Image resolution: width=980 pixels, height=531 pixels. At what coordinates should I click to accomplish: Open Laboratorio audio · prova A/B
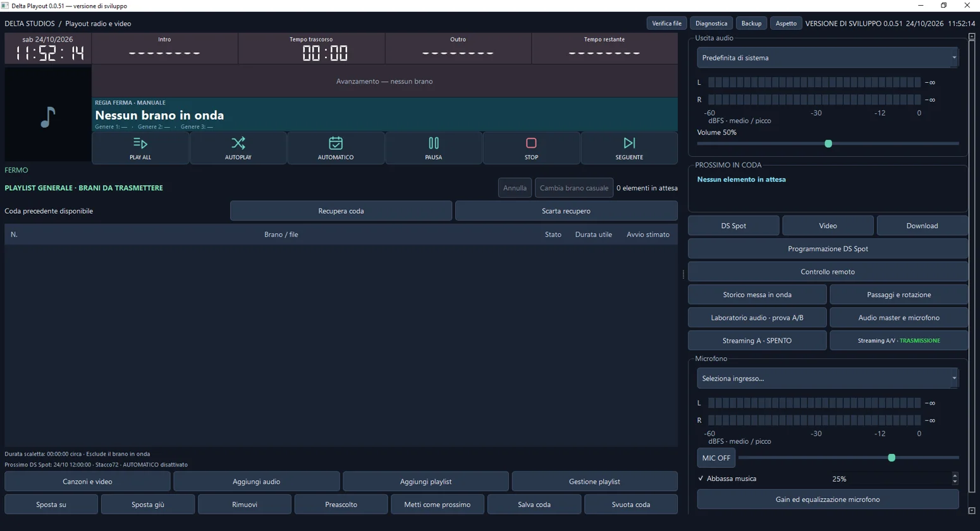click(757, 317)
